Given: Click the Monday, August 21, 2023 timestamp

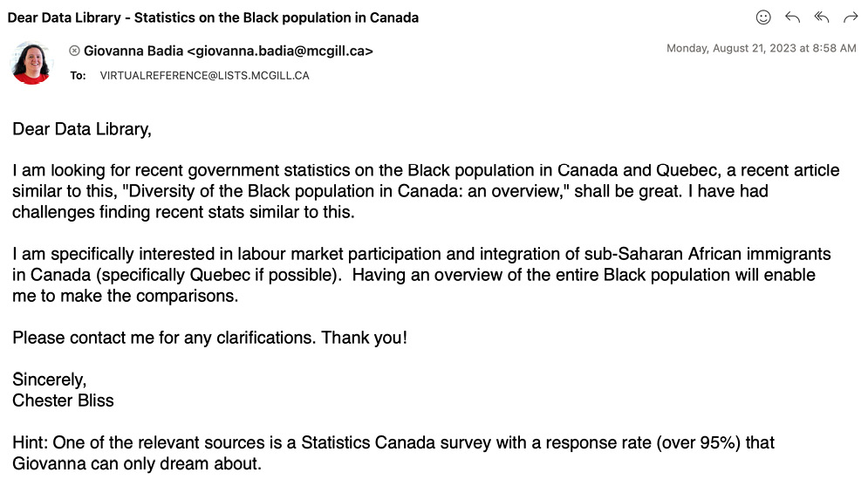Looking at the screenshot, I should 761,49.
